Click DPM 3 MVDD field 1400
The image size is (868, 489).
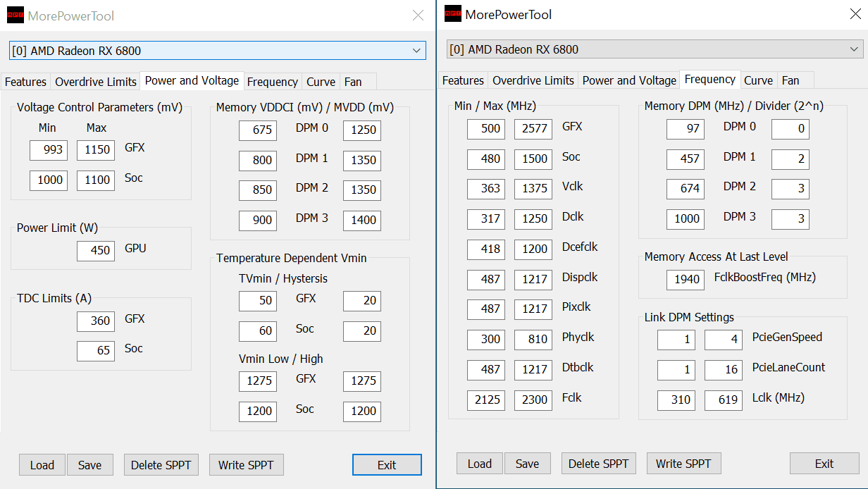(x=362, y=221)
